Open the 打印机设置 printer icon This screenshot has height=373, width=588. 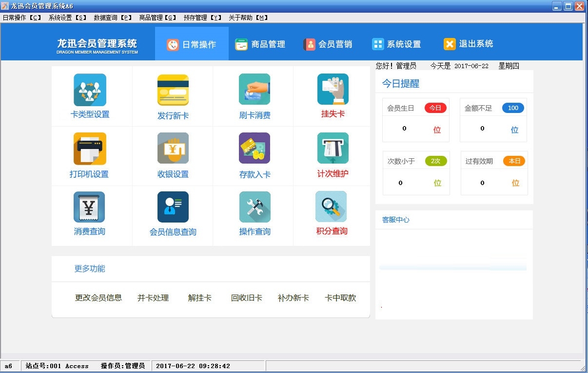pyautogui.click(x=90, y=149)
